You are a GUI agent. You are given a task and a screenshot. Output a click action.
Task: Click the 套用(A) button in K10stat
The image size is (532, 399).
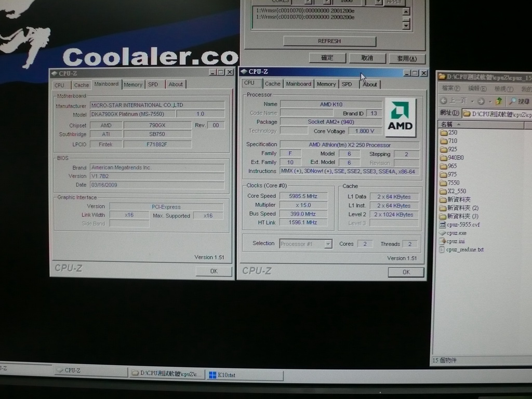(407, 59)
